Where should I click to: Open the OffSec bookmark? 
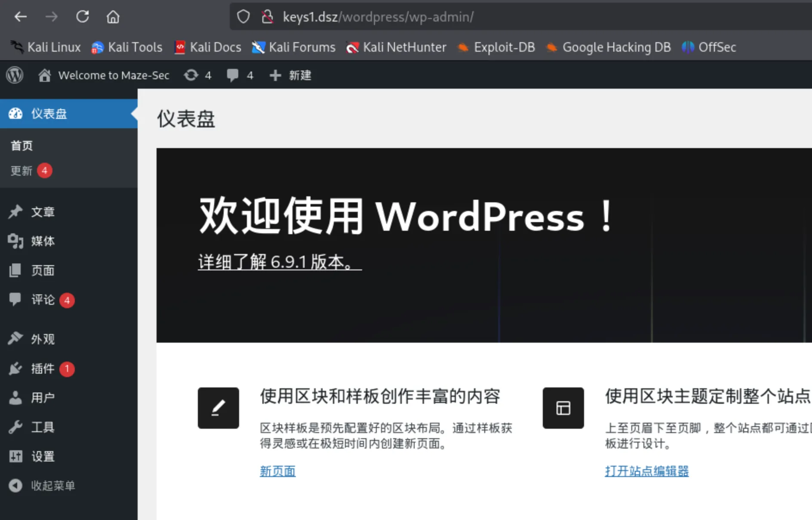[709, 47]
